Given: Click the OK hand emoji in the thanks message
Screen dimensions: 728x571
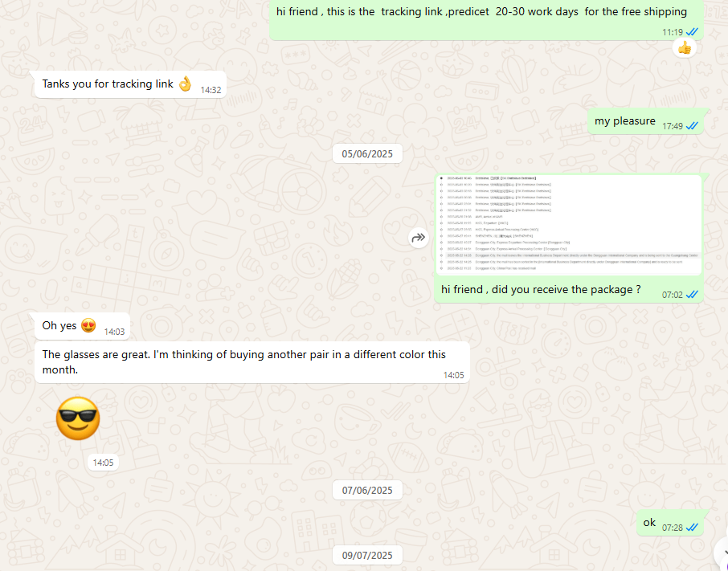Looking at the screenshot, I should pos(185,84).
